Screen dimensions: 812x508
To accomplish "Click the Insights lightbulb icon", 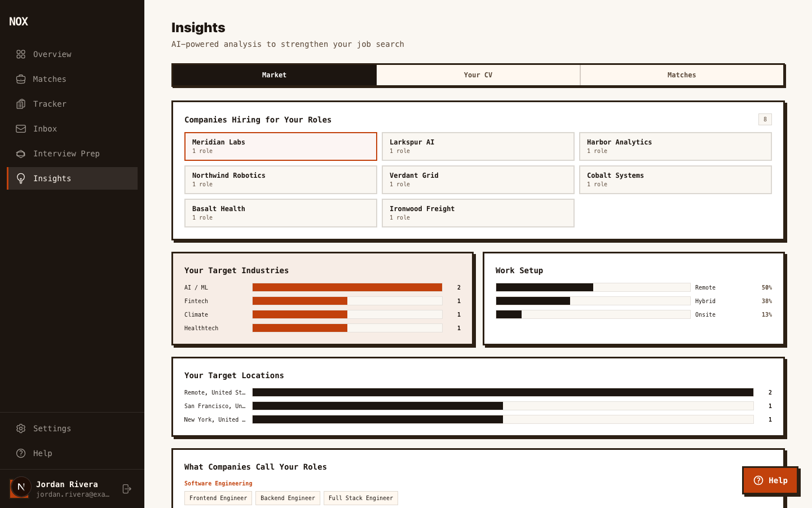I will (x=21, y=178).
